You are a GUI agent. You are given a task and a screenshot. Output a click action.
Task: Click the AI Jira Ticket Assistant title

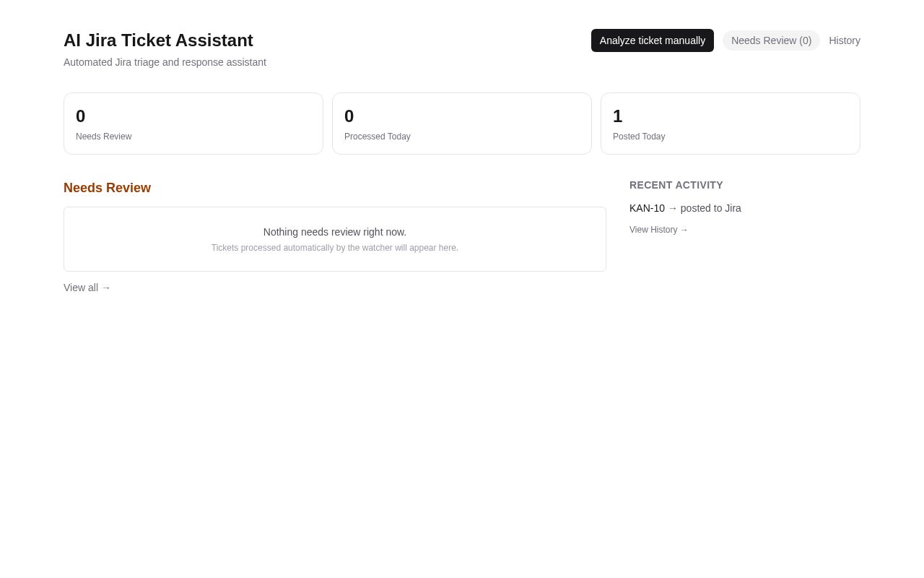158,40
